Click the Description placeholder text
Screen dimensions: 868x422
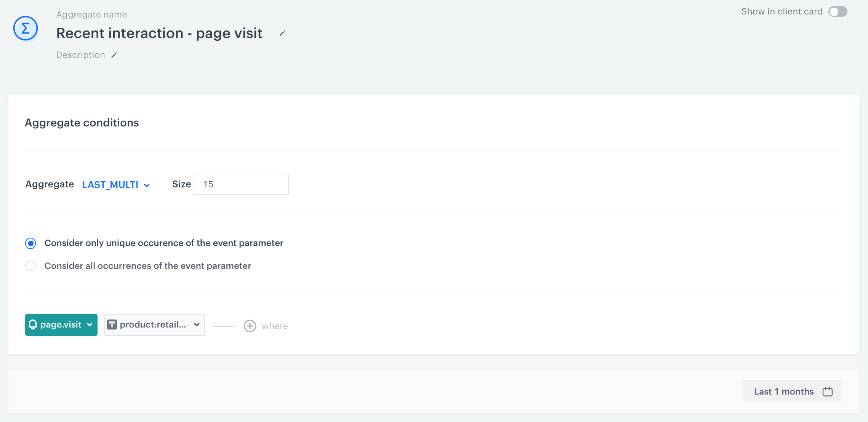[x=80, y=55]
